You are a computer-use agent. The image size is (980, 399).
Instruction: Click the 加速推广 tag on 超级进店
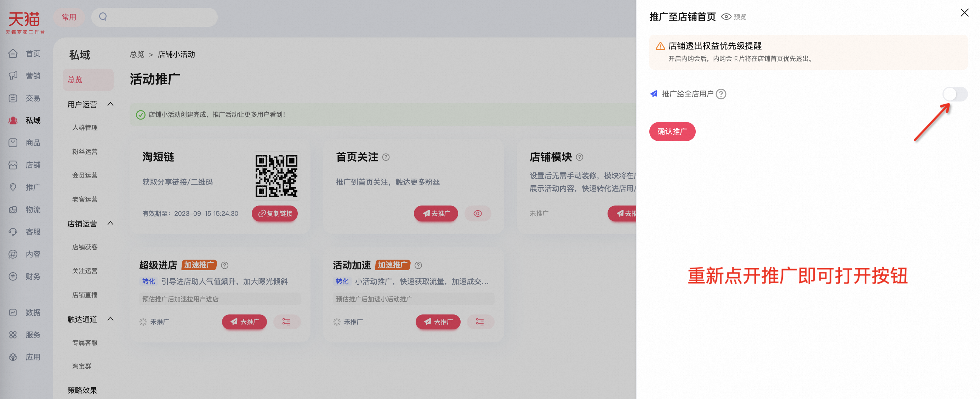199,265
